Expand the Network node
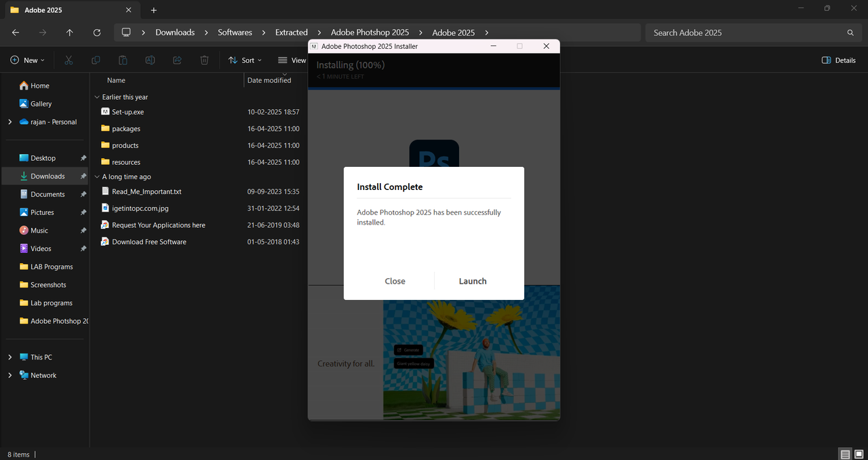This screenshot has height=460, width=868. [x=9, y=375]
